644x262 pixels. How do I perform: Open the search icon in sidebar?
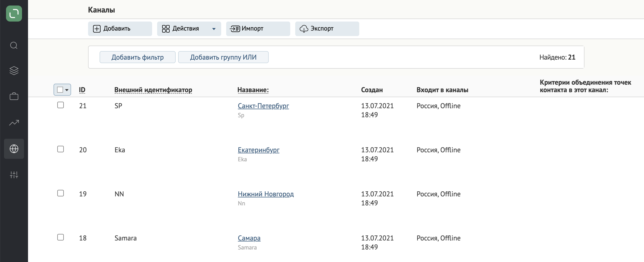(14, 46)
